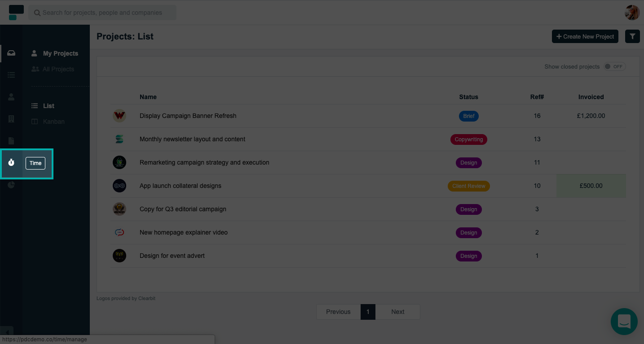Click the Create New Project button
Screen dimensions: 644x344
[585, 36]
